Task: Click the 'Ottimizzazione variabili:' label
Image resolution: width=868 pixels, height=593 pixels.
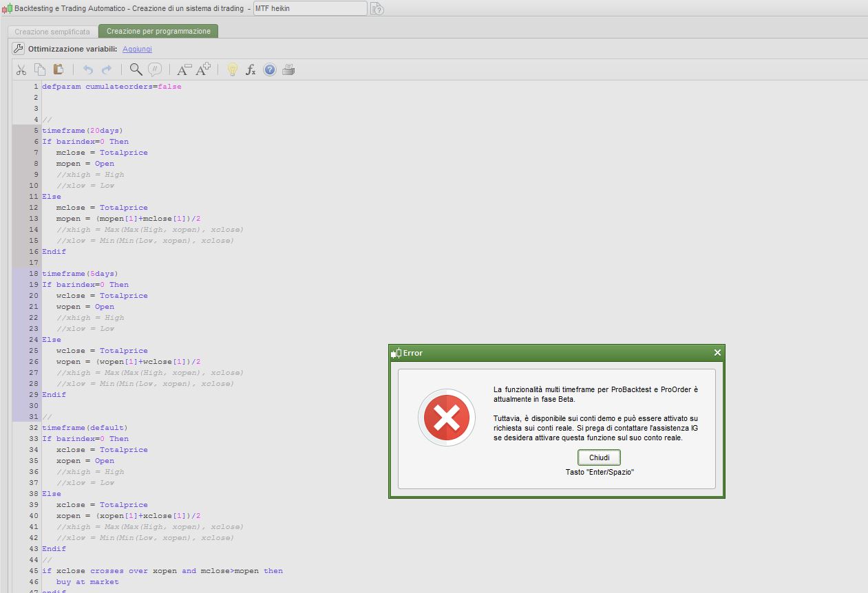Action: coord(73,49)
